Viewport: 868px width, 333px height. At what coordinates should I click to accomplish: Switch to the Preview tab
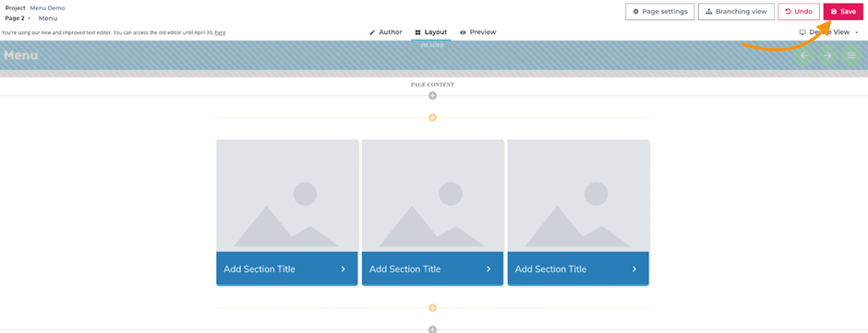[477, 32]
